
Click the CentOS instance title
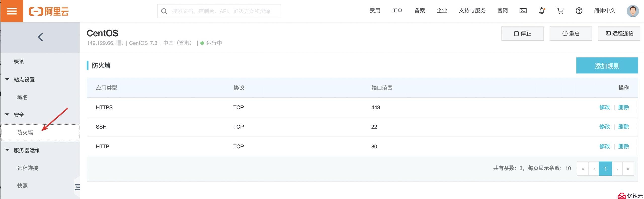click(x=102, y=33)
